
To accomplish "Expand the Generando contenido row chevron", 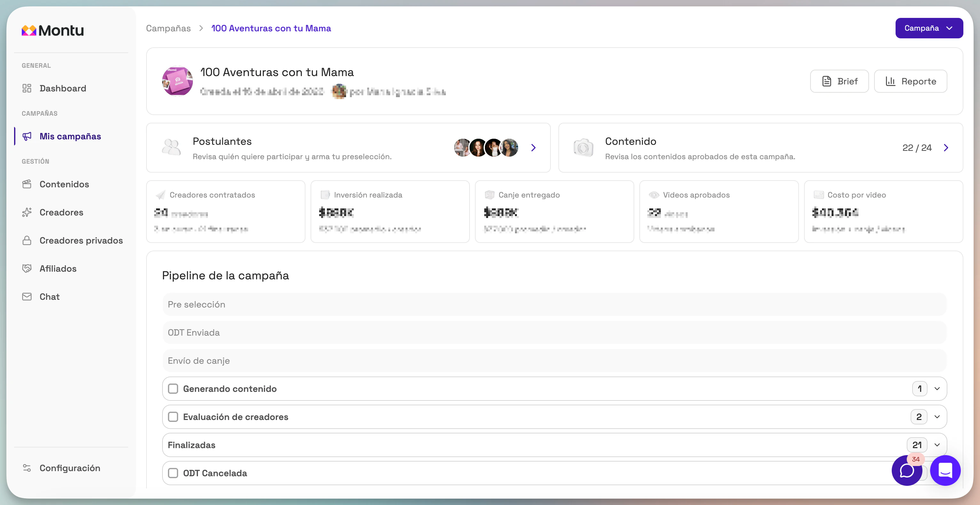I will coord(937,389).
